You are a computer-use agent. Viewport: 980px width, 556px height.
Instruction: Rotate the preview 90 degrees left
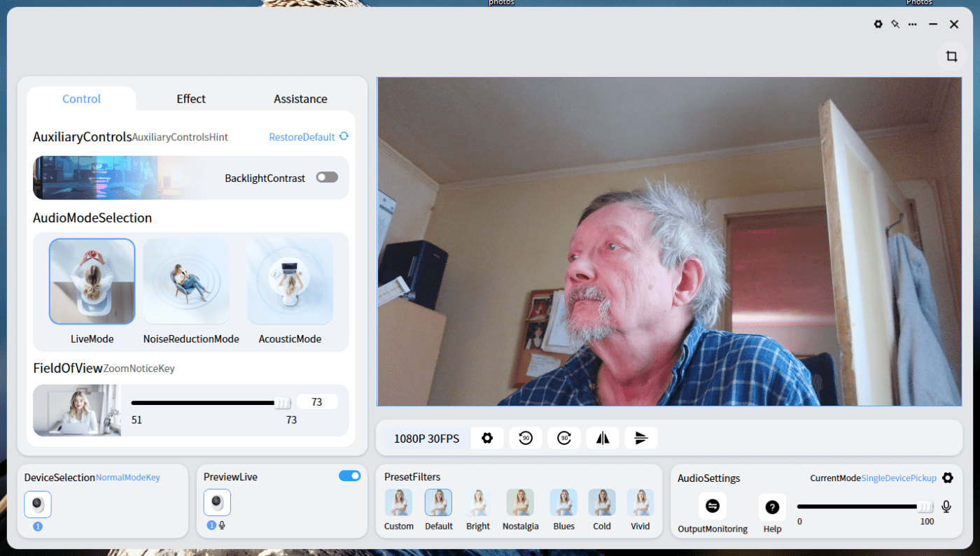(x=526, y=438)
